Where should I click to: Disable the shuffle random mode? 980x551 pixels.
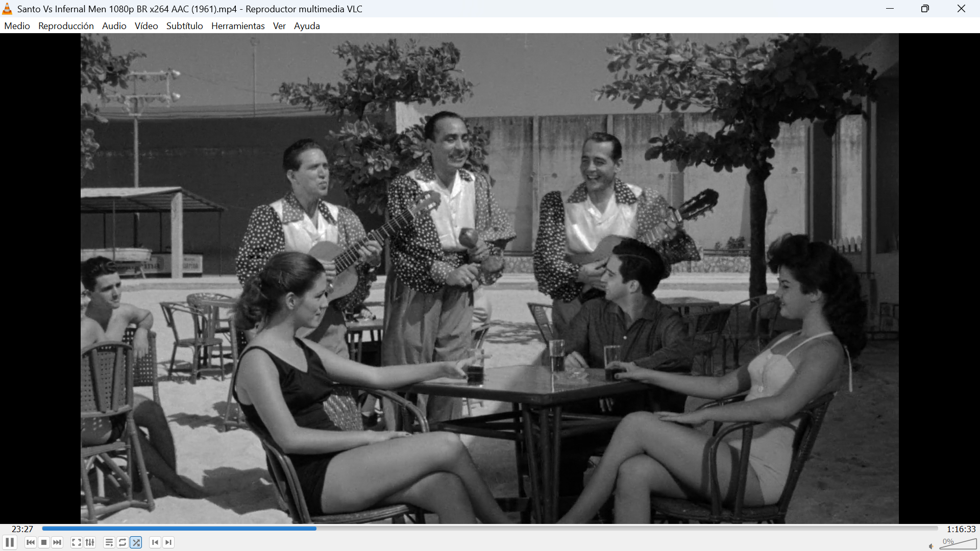point(136,542)
